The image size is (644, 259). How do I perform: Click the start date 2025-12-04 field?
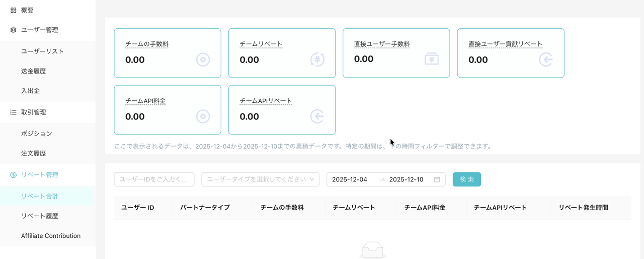(x=350, y=179)
